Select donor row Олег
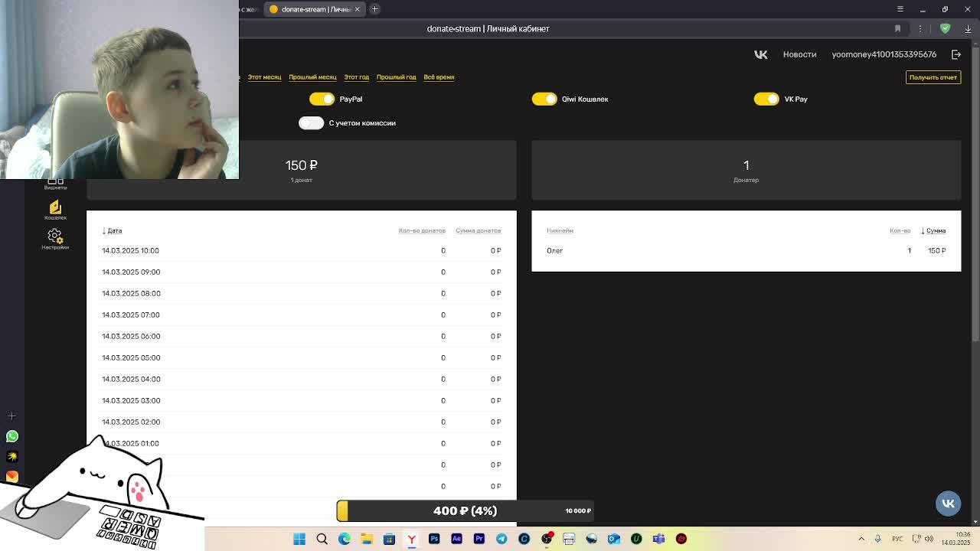 (746, 250)
